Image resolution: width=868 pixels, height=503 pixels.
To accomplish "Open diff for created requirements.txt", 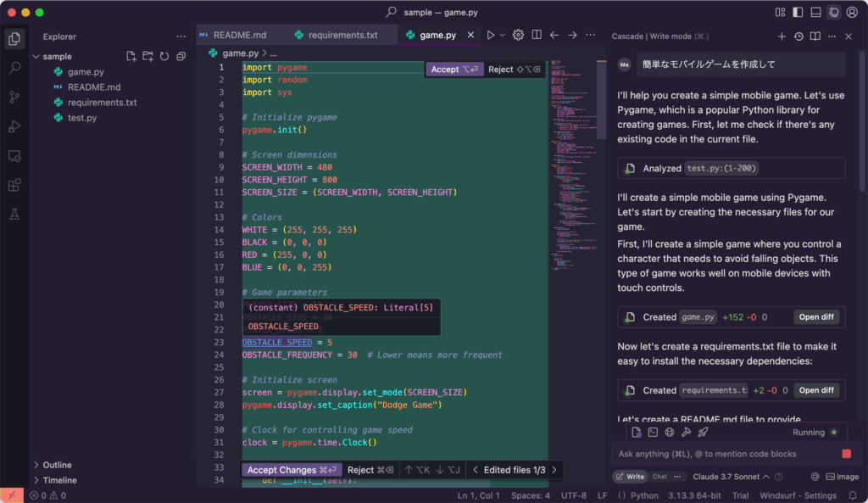I will (816, 390).
